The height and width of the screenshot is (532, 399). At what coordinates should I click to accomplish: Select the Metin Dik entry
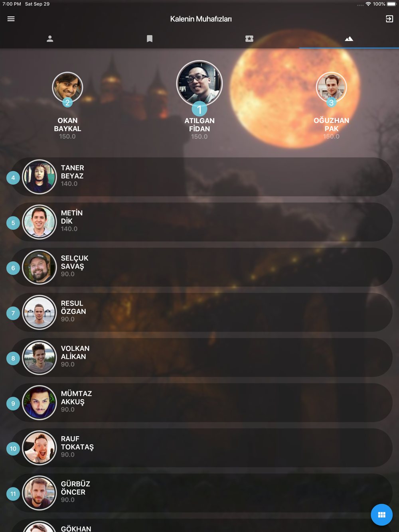(201, 222)
